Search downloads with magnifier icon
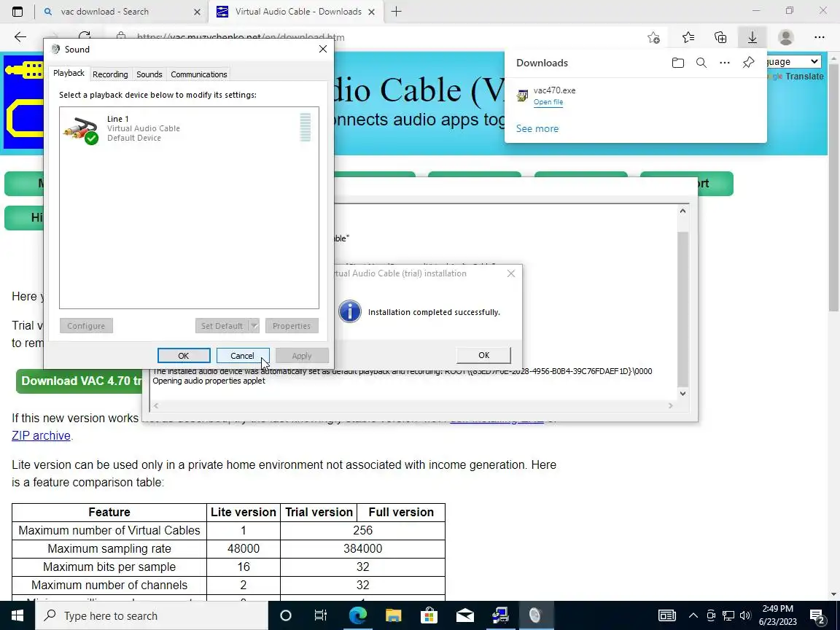 [x=701, y=63]
